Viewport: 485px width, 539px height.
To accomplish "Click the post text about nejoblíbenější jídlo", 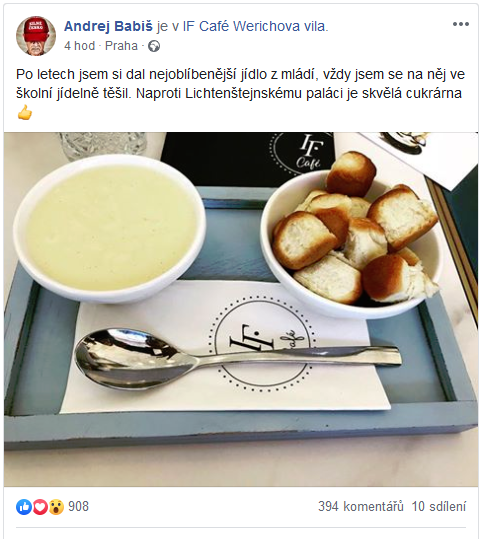I will [240, 84].
